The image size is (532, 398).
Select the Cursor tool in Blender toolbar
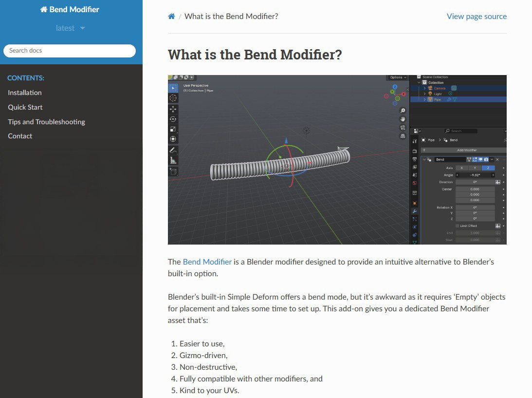pyautogui.click(x=173, y=98)
